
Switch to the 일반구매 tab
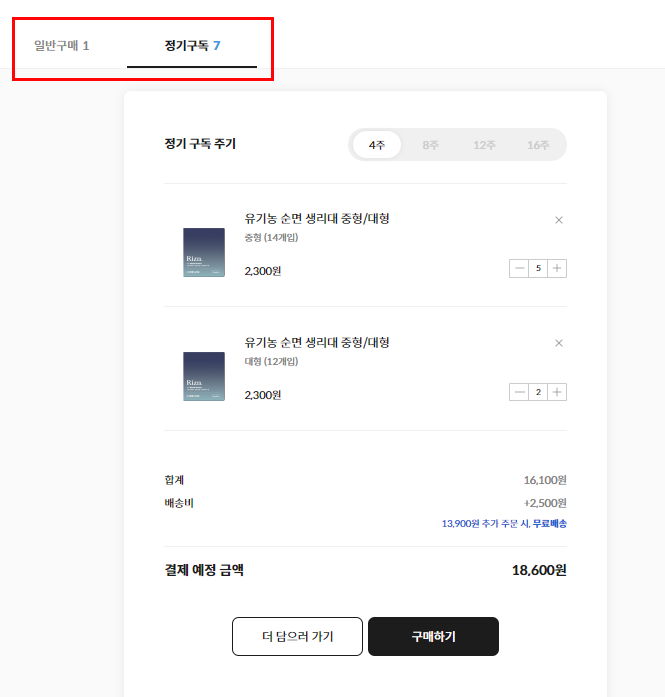point(62,46)
